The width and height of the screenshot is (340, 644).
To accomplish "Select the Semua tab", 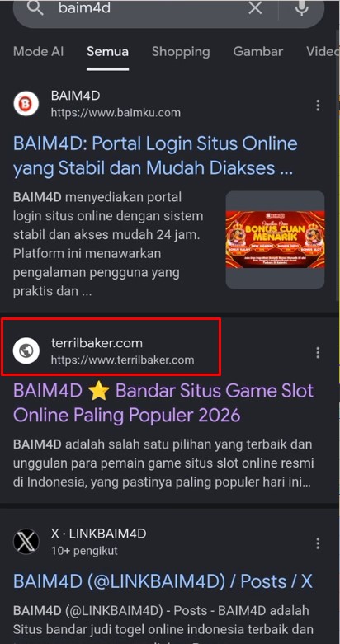I will coord(108,51).
